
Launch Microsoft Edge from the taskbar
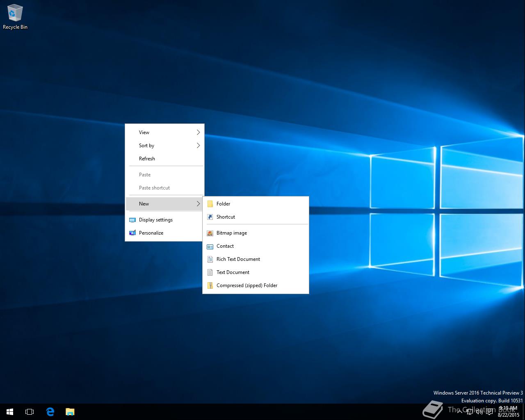coord(50,412)
